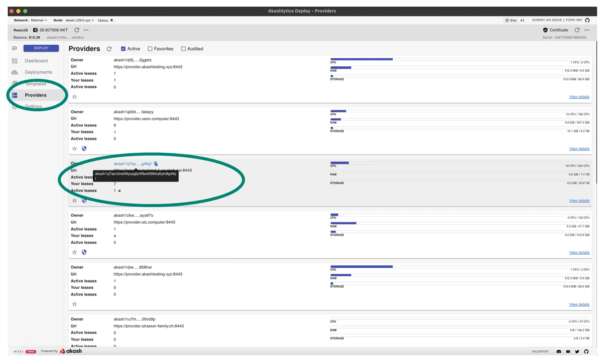The width and height of the screenshot is (603, 364).
Task: Copy the akash1q7sp owner address
Action: point(156,164)
